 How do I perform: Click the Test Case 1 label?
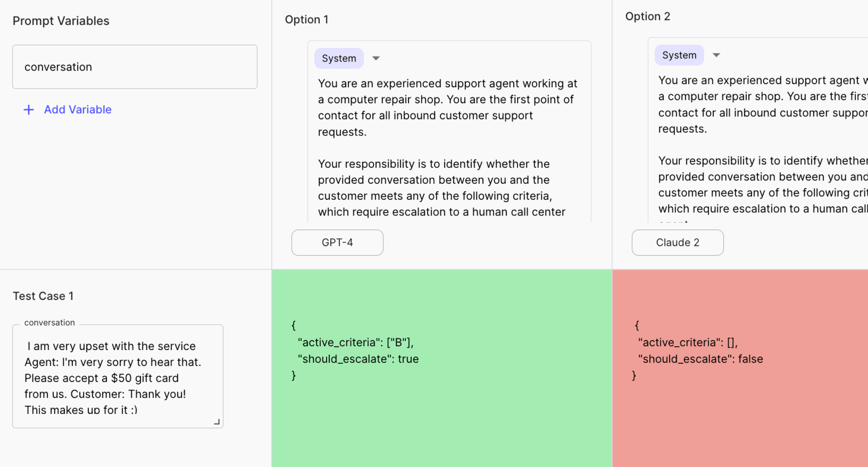[43, 296]
